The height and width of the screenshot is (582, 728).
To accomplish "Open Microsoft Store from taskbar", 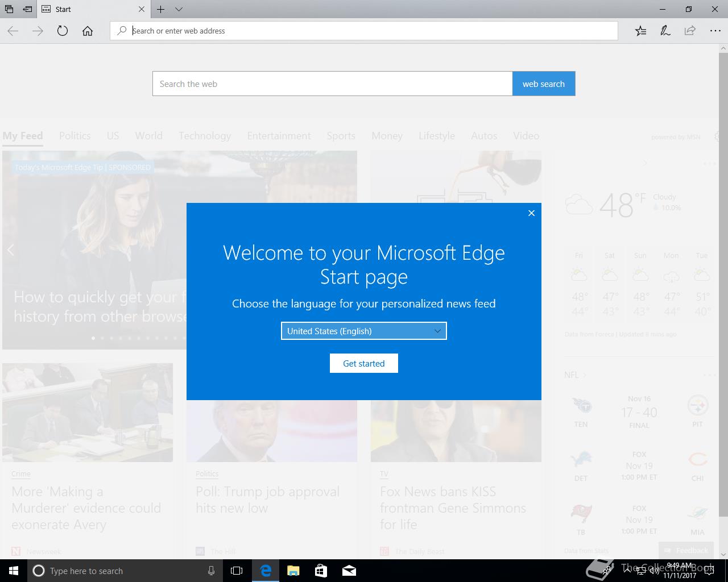I will (x=321, y=571).
